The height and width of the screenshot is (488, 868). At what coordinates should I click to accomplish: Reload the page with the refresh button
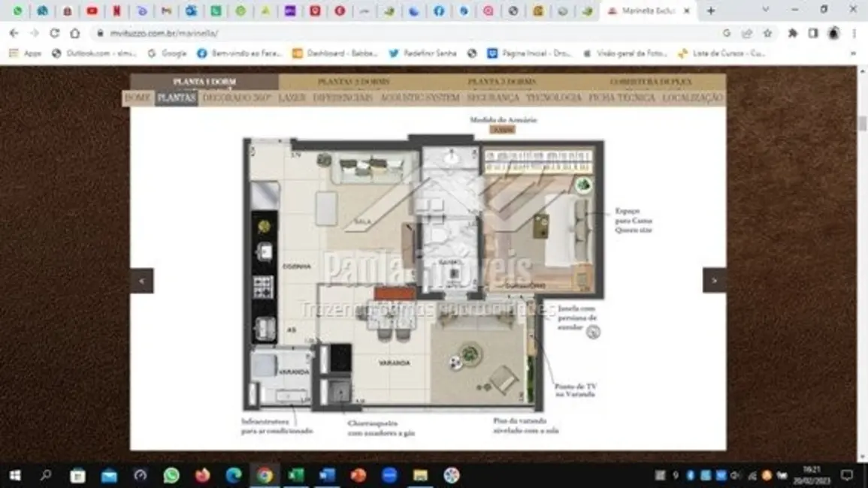54,33
